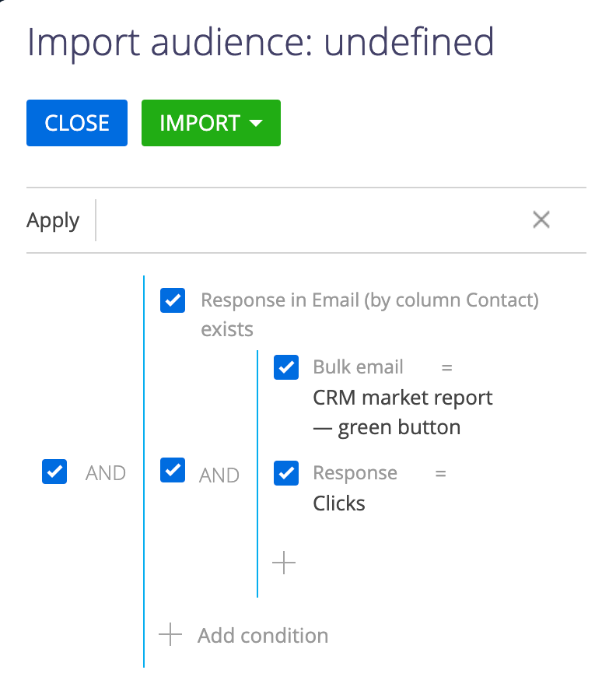
Task: Change the Clicks response value
Action: (339, 503)
